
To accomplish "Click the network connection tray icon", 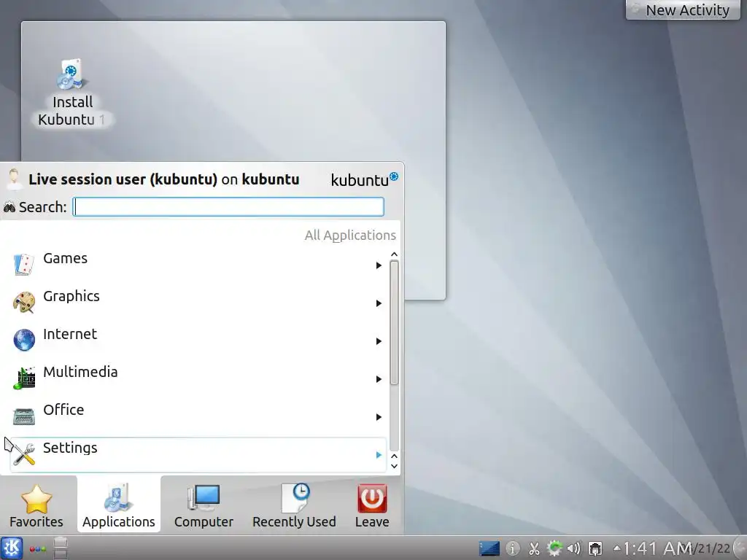I will click(595, 548).
